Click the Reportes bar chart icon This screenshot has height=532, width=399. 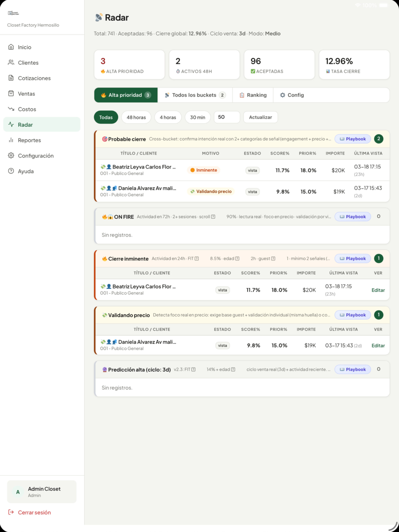(11, 140)
